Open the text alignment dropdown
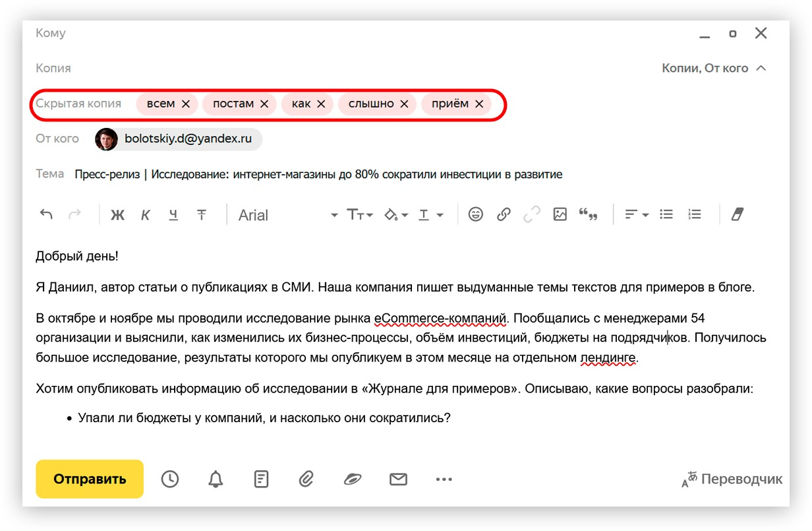 (637, 214)
